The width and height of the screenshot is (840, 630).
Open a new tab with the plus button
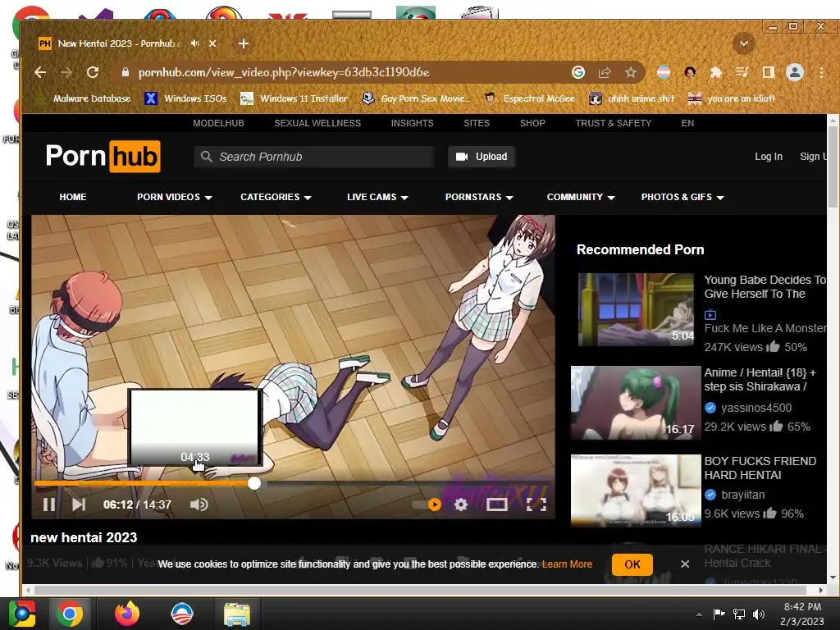243,43
